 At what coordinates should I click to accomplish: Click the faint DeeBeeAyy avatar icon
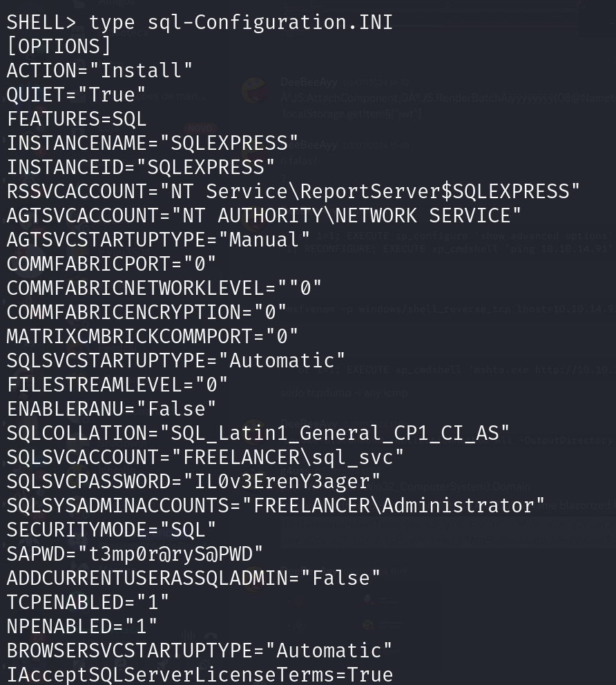pos(255,90)
